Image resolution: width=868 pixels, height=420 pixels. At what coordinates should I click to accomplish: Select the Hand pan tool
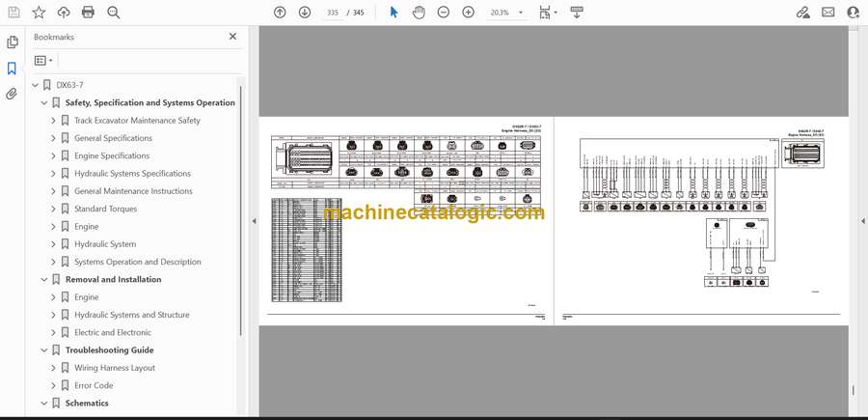[x=419, y=13]
